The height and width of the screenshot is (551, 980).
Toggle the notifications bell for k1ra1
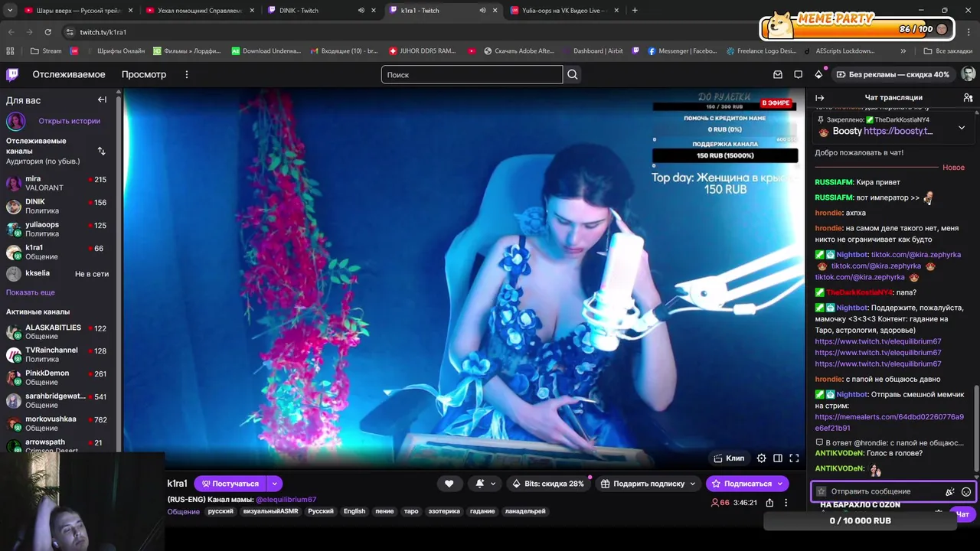click(x=480, y=484)
